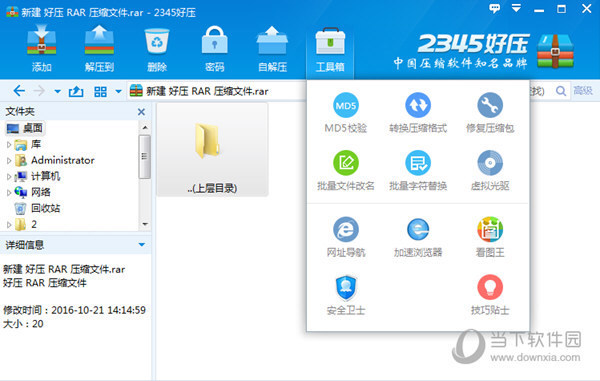This screenshot has height=381, width=600.
Task: Click the search magnifier icon
Action: pos(561,91)
